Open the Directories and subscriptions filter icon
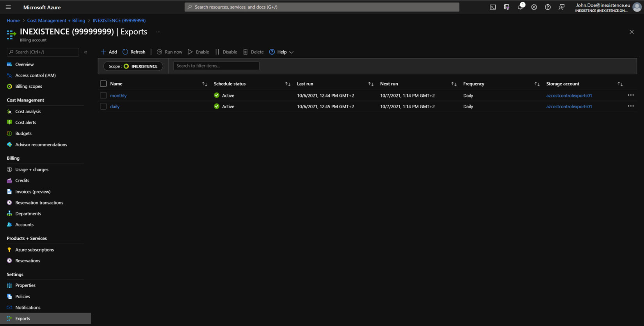The width and height of the screenshot is (644, 326). click(x=507, y=7)
